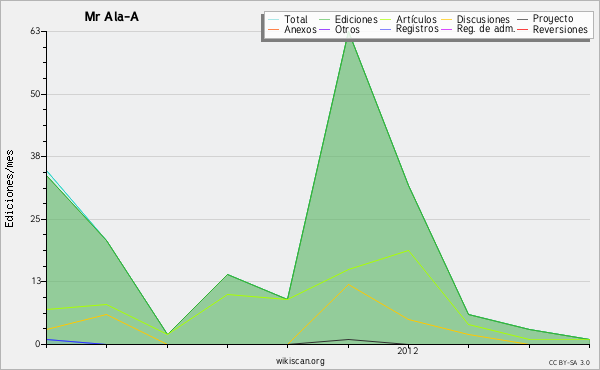Click the purple Otros line swatch

click(x=324, y=29)
